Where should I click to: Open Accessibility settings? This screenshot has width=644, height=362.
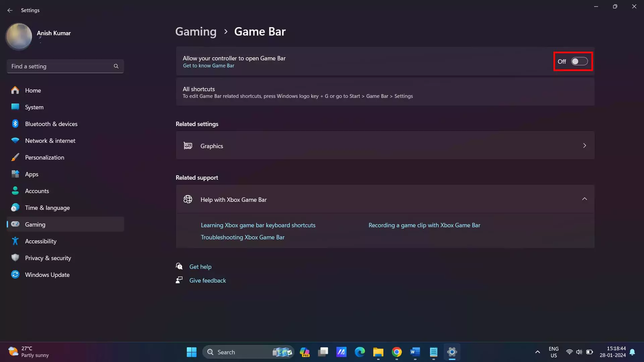click(x=65, y=241)
